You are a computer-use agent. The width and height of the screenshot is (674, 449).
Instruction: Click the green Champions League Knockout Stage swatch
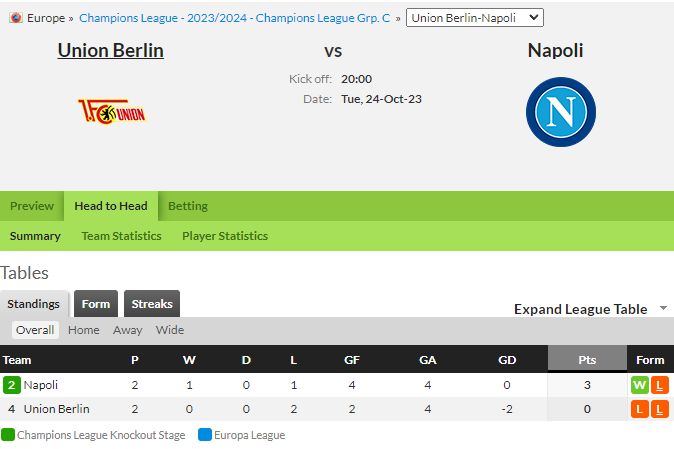8,434
